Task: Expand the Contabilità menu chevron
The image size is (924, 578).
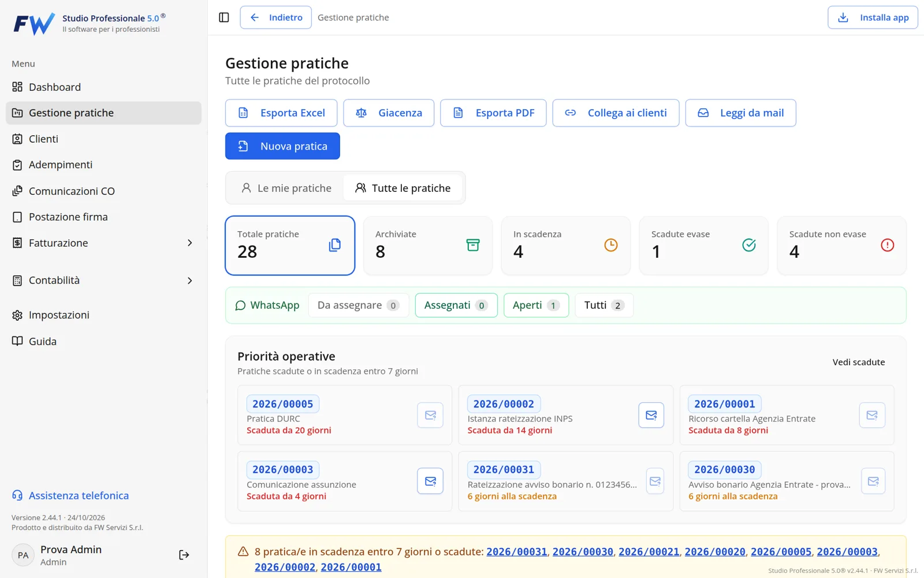Action: click(189, 280)
